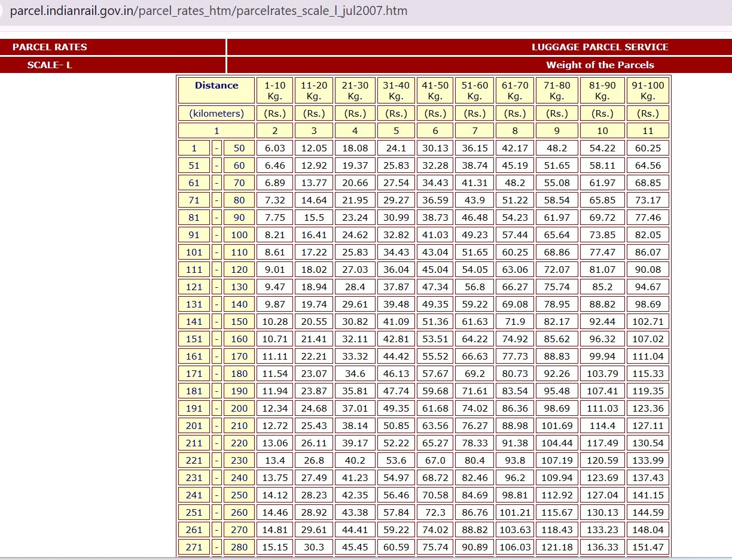Click the 151.47 rate cell
The height and width of the screenshot is (560, 732).
click(648, 547)
